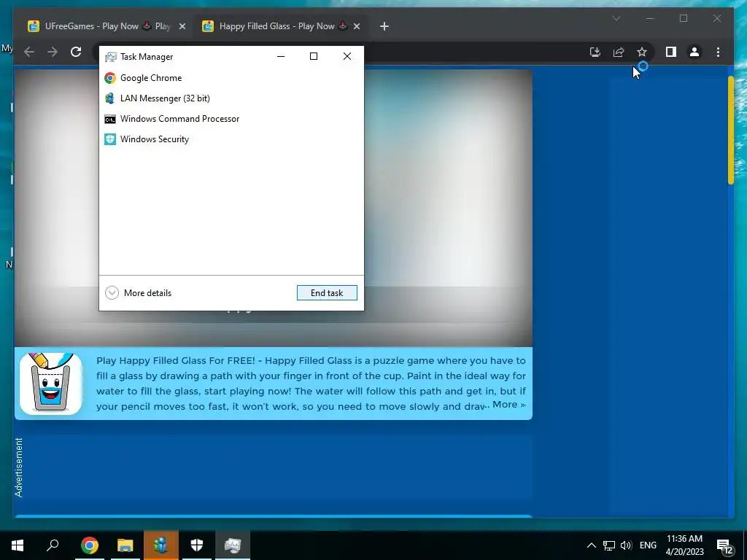Click the Happy Filled Glass game thumbnail
Screen dimensions: 747x560
pyautogui.click(x=50, y=384)
